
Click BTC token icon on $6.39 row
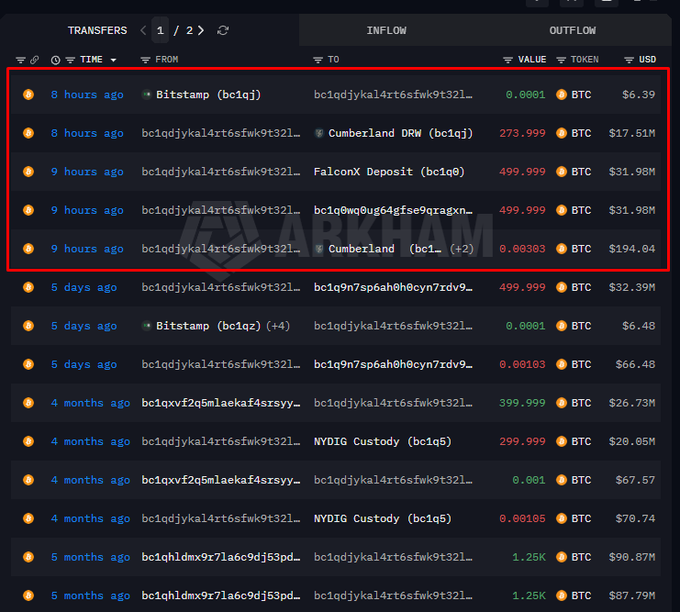[x=561, y=95]
